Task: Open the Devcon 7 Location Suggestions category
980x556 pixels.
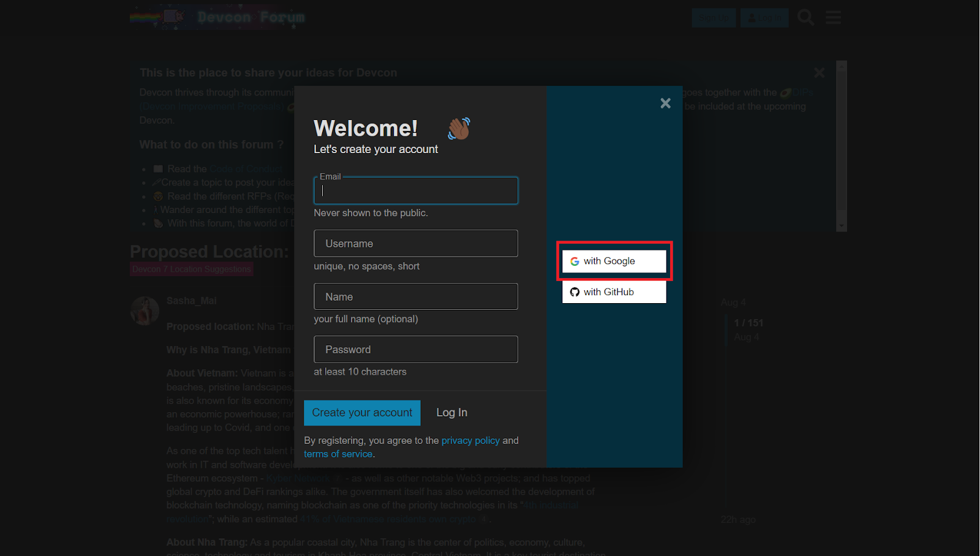Action: click(x=192, y=269)
